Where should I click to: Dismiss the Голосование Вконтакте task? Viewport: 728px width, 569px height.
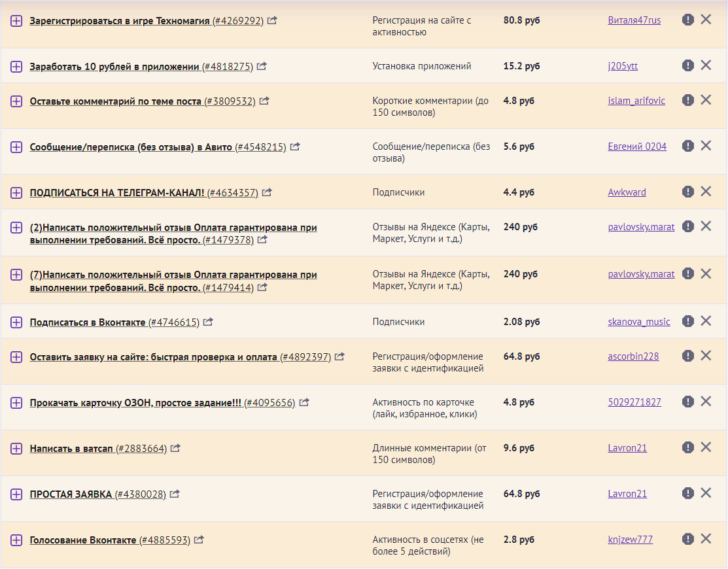pos(706,538)
